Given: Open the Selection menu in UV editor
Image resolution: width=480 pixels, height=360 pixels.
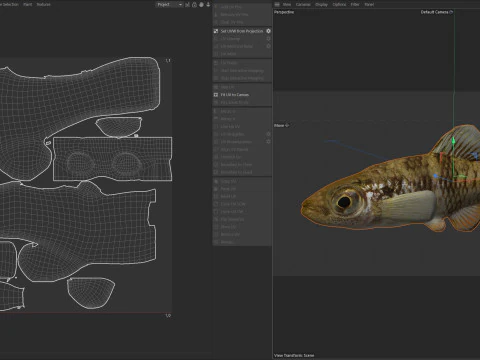Looking at the screenshot, I should tap(10, 4).
